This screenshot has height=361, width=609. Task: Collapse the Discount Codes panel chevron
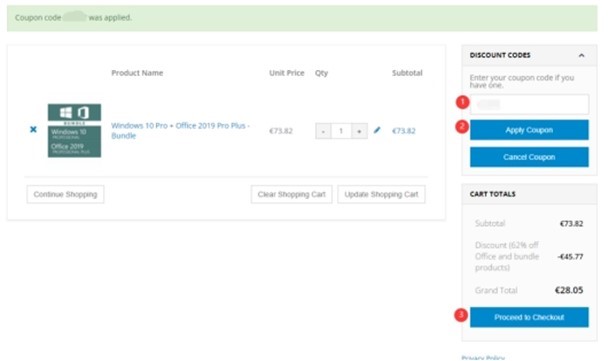tap(581, 55)
